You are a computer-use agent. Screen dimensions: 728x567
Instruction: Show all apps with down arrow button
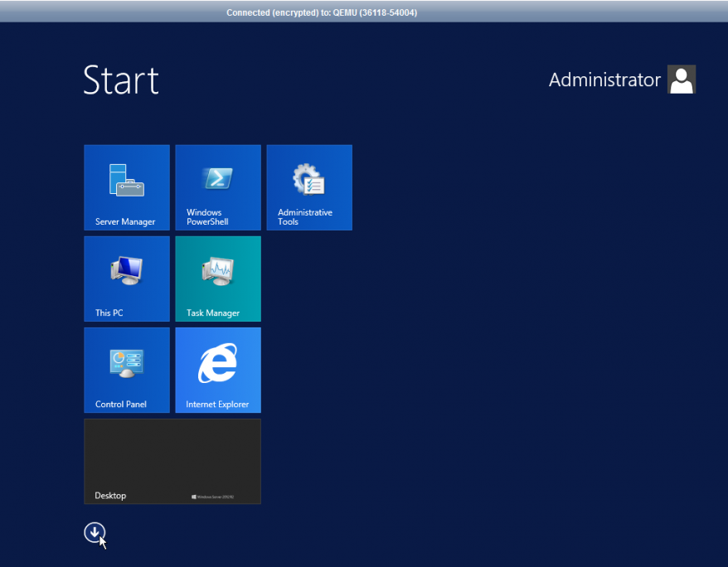95,533
